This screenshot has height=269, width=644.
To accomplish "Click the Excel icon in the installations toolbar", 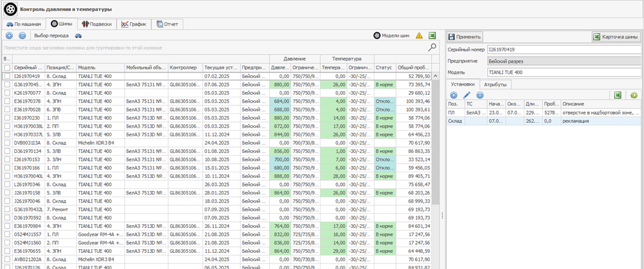I will tap(617, 95).
